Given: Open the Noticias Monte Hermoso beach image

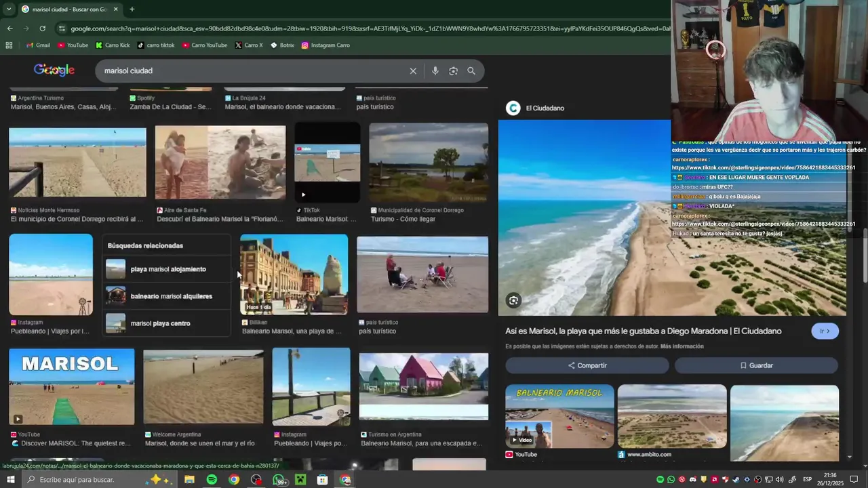Looking at the screenshot, I should click(77, 162).
